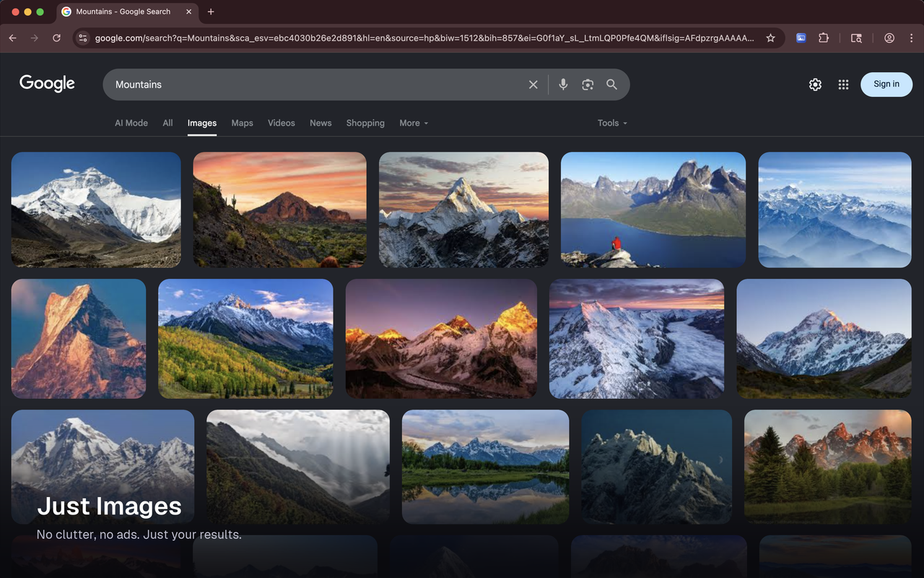The image size is (924, 578).
Task: Expand the Tools dropdown
Action: coord(612,123)
